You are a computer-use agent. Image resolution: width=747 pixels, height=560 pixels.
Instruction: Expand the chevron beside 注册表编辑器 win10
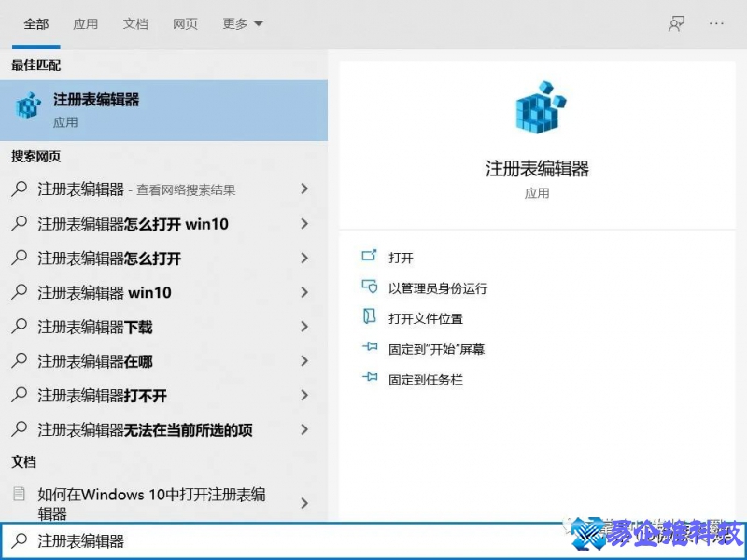305,292
